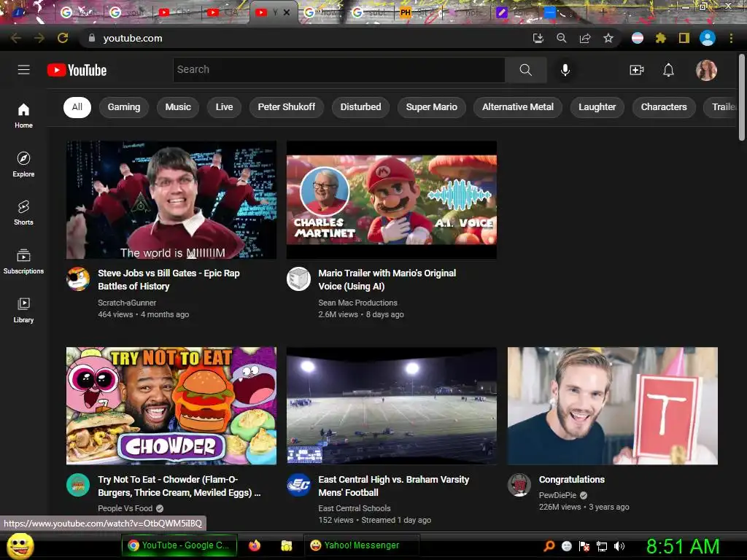This screenshot has height=560, width=747.
Task: Open East Central football stream thumbnail
Action: coord(392,405)
